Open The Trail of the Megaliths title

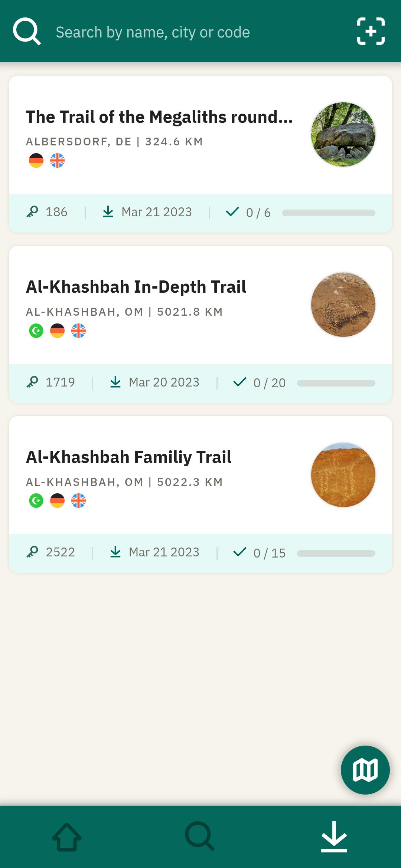pyautogui.click(x=159, y=117)
